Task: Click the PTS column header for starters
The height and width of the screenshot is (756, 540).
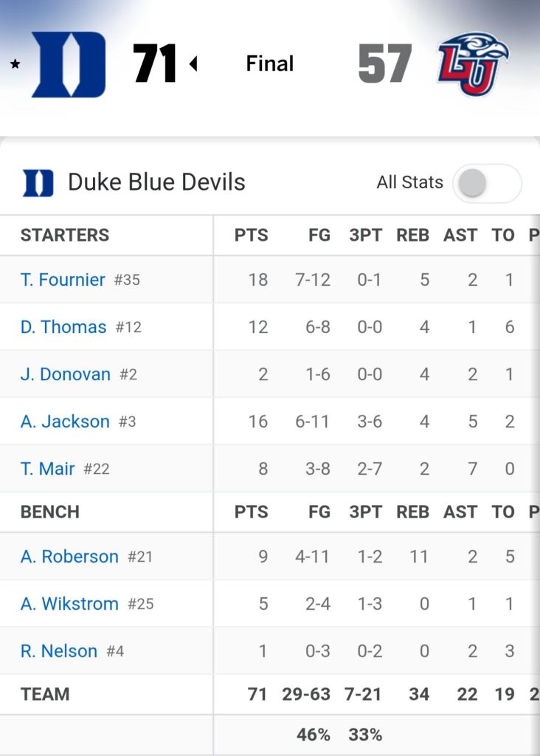Action: click(x=251, y=236)
